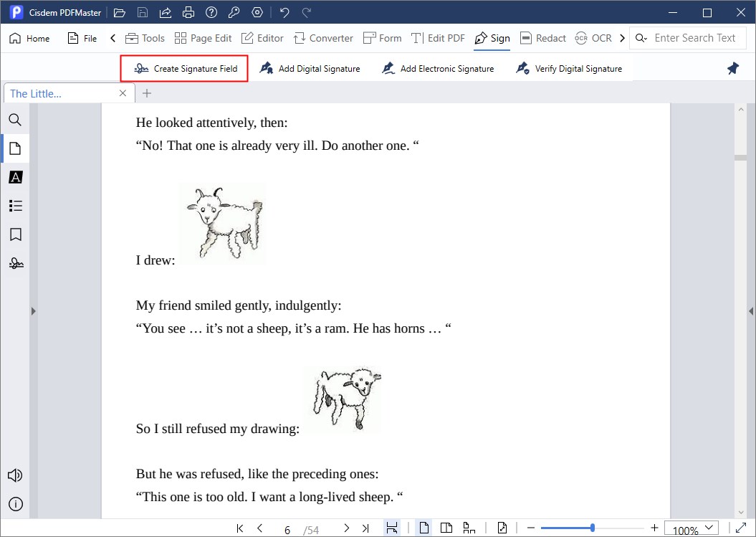The height and width of the screenshot is (537, 756).
Task: Click the read aloud speaker icon
Action: tap(15, 475)
